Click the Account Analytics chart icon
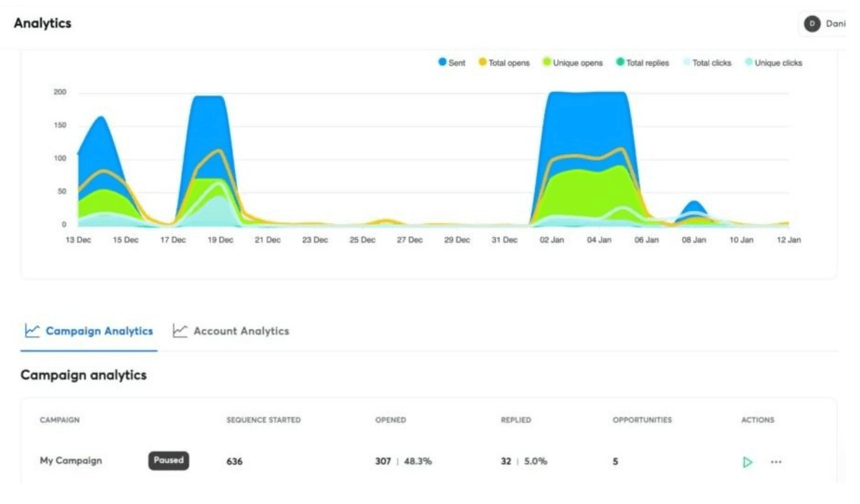 coord(179,330)
